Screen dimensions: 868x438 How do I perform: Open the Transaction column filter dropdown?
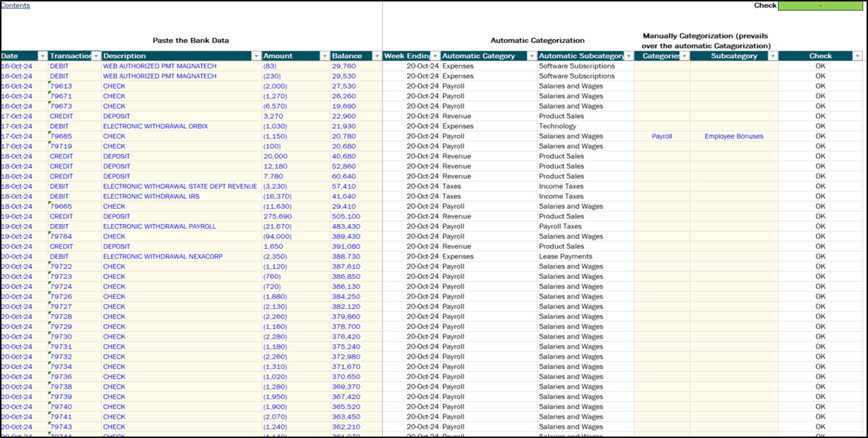95,56
